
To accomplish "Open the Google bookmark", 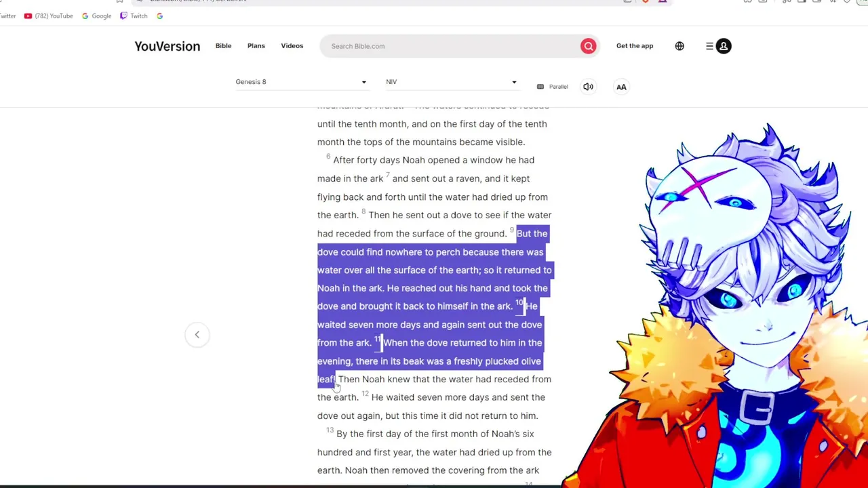I will (x=96, y=16).
